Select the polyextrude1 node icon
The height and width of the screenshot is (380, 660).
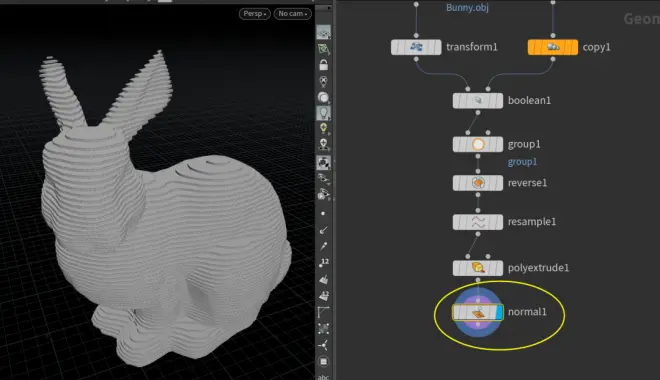coord(478,268)
